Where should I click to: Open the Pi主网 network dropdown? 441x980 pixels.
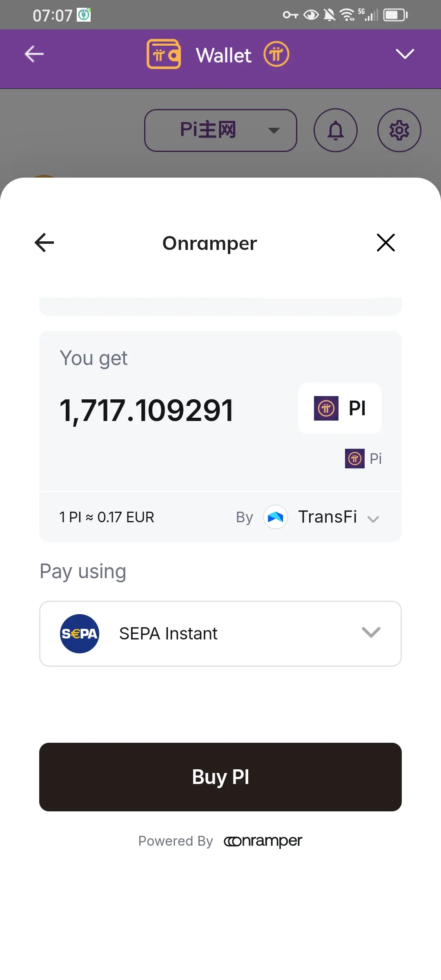[x=220, y=130]
